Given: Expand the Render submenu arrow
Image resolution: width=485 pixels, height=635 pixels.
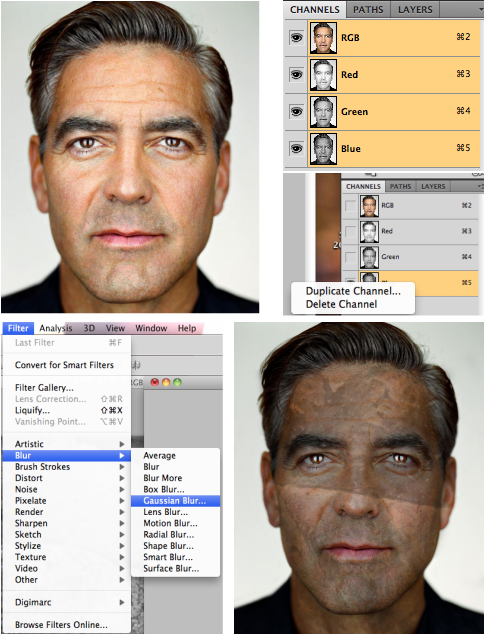Looking at the screenshot, I should 122,512.
